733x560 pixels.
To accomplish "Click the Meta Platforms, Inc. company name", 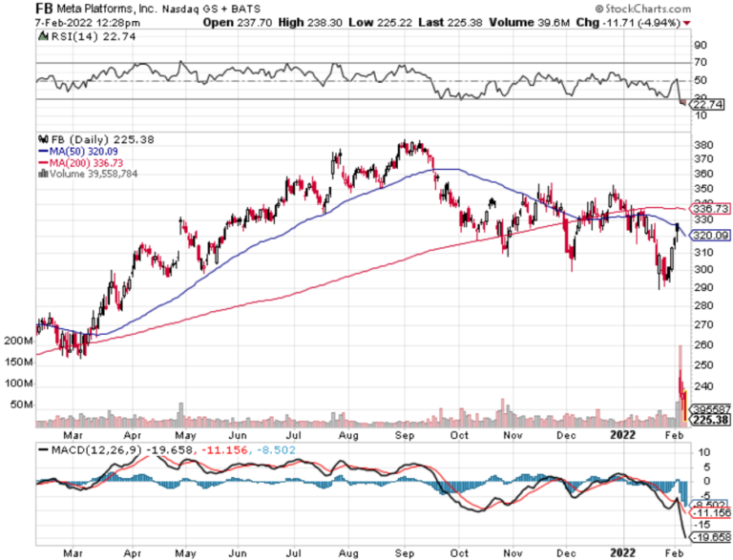I will [108, 9].
